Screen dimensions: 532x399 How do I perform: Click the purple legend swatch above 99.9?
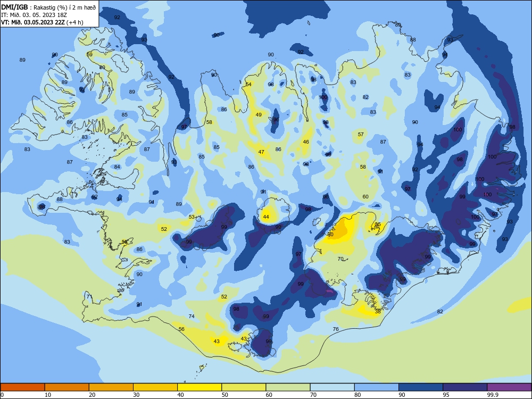(x=509, y=387)
